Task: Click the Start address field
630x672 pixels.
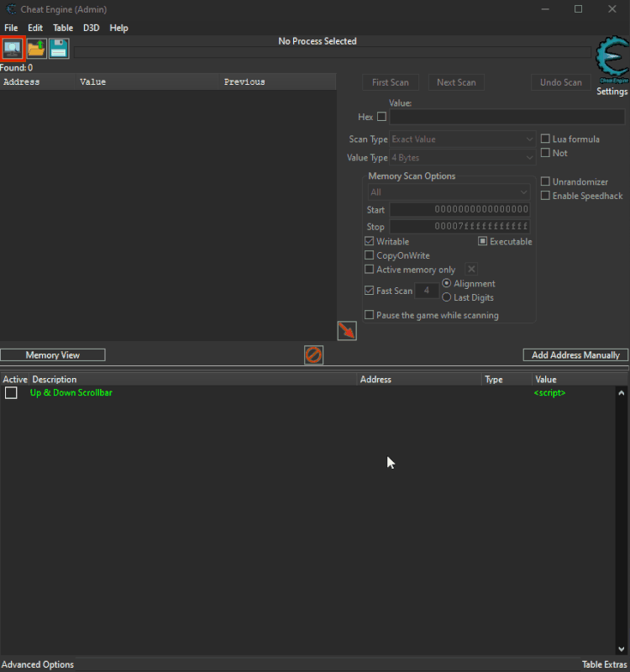Action: click(459, 209)
